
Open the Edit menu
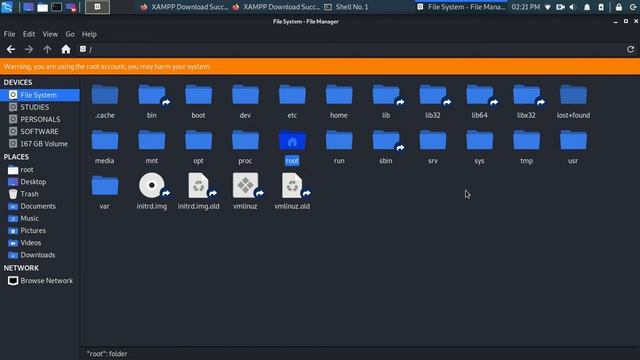(x=29, y=34)
